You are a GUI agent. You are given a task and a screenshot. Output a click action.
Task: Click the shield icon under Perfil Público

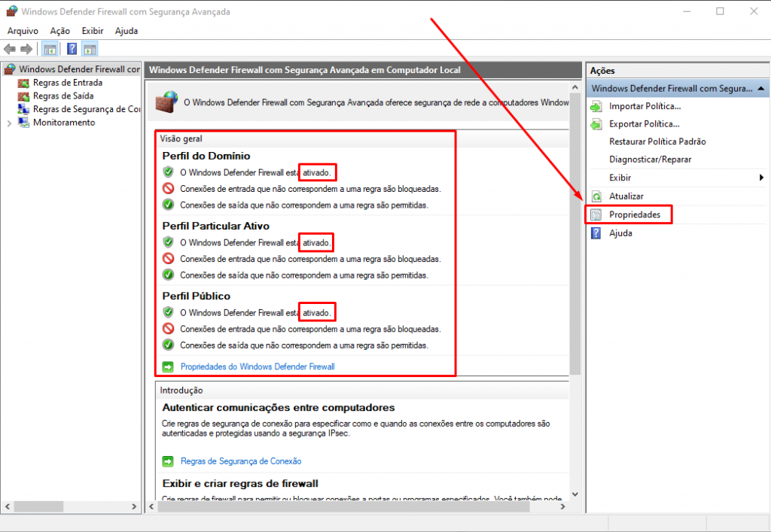coord(168,312)
